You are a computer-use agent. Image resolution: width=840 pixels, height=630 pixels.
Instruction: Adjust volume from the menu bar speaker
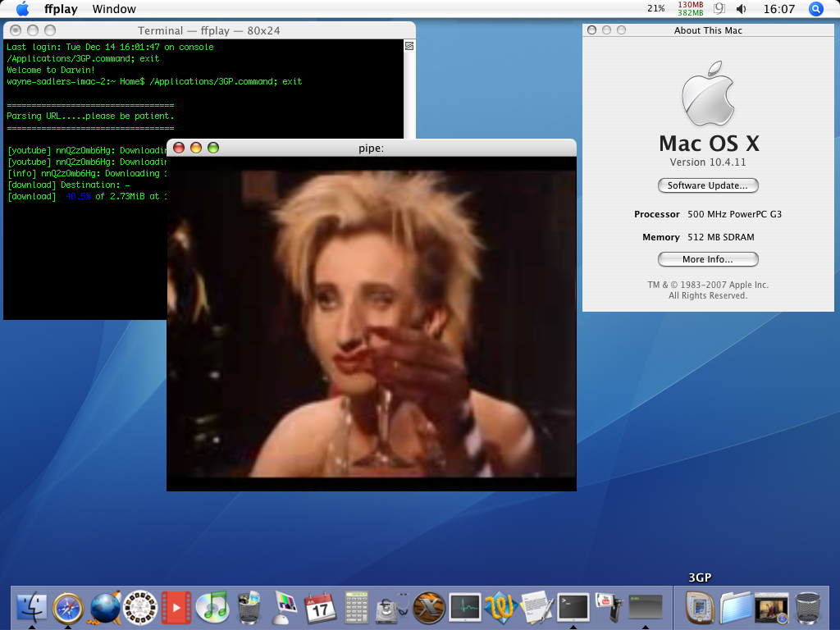742,9
